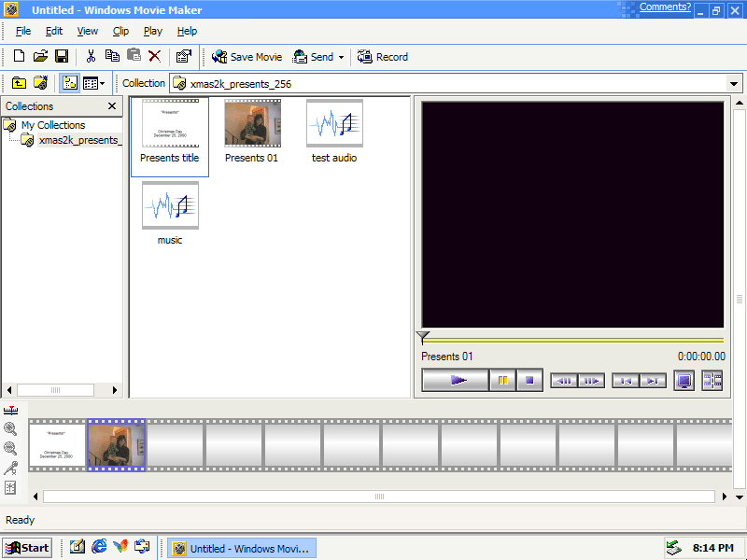
Task: Advance one frame with Next Frame
Action: (591, 381)
